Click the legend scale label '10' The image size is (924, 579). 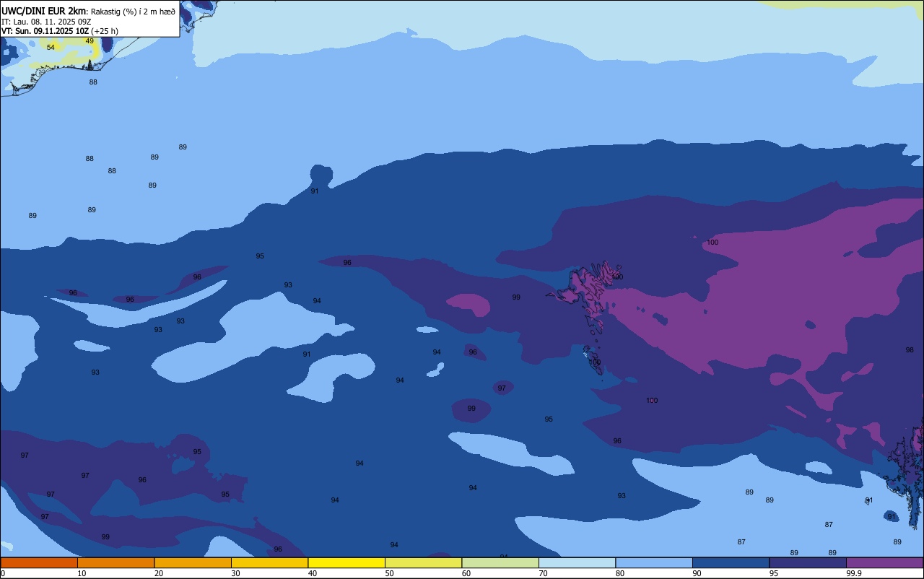82,573
